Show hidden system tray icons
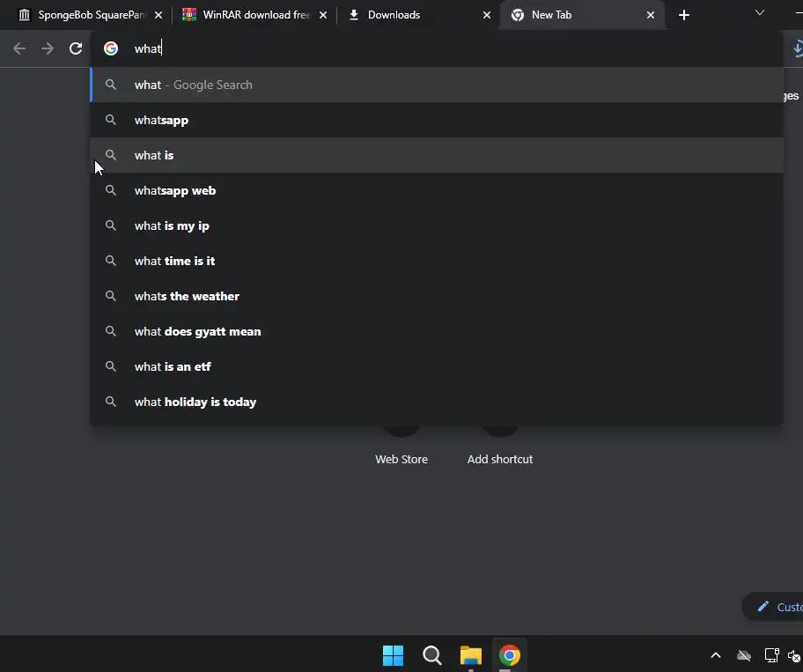This screenshot has width=803, height=672. [716, 655]
